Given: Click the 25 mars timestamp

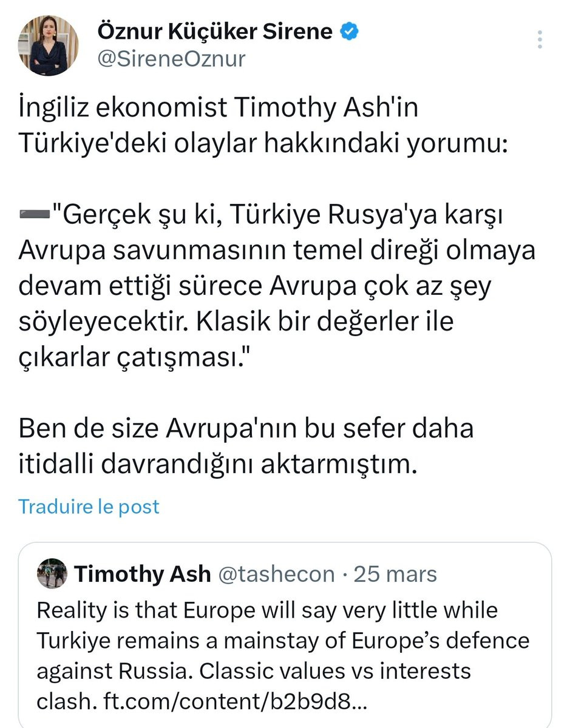Looking at the screenshot, I should coord(395,573).
